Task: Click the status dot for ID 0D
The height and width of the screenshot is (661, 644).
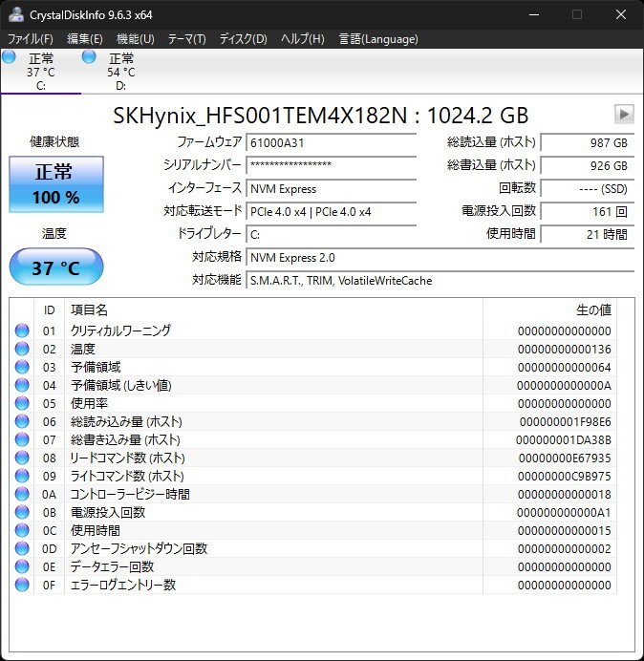Action: click(22, 548)
